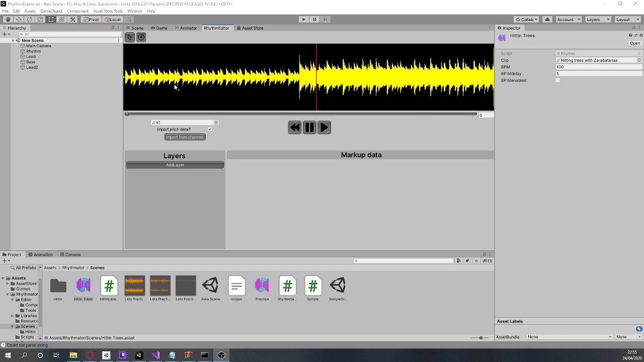Switch to the Animator tab
This screenshot has width=644, height=362.
tap(186, 28)
